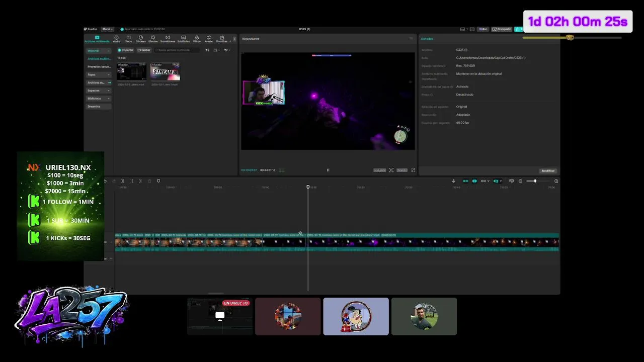Zoom out the timeline
644x362 pixels.
[x=521, y=181]
